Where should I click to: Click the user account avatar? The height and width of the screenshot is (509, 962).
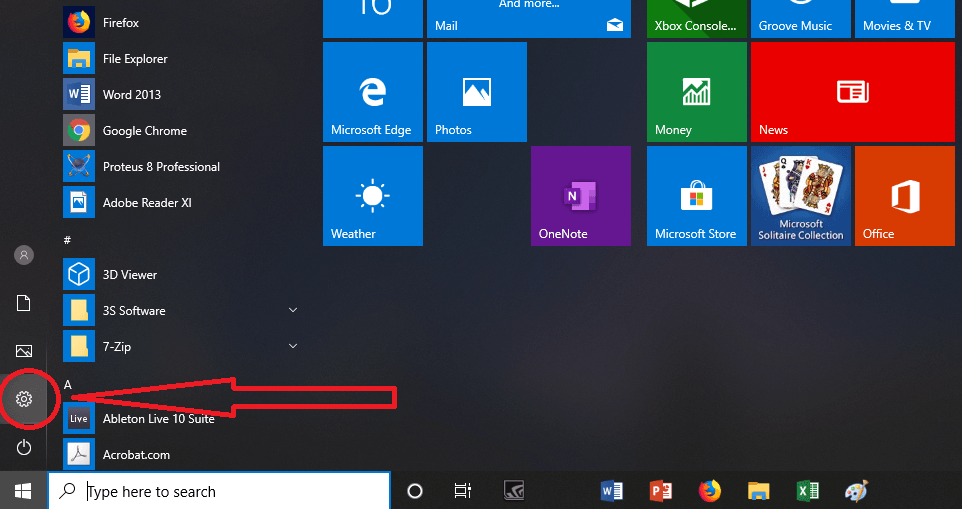tap(24, 255)
